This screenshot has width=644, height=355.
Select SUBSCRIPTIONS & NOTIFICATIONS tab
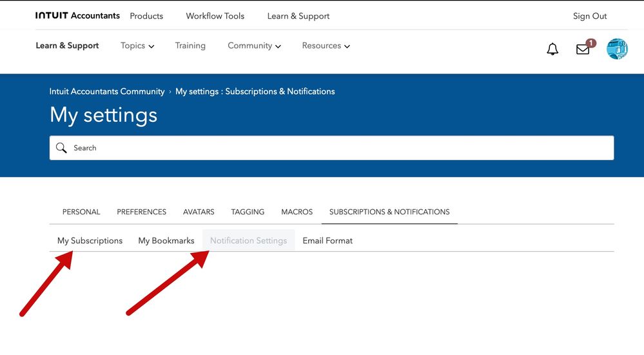click(389, 212)
